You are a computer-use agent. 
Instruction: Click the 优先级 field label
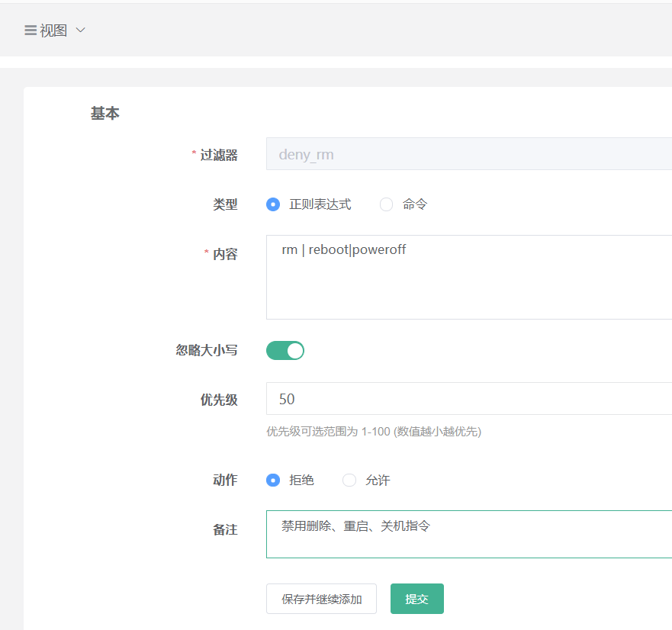tap(219, 400)
